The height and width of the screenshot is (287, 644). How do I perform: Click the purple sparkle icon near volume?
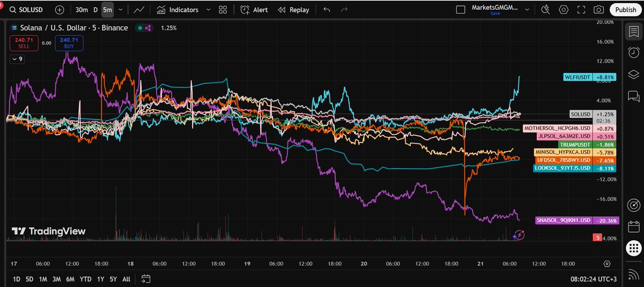[x=518, y=234]
